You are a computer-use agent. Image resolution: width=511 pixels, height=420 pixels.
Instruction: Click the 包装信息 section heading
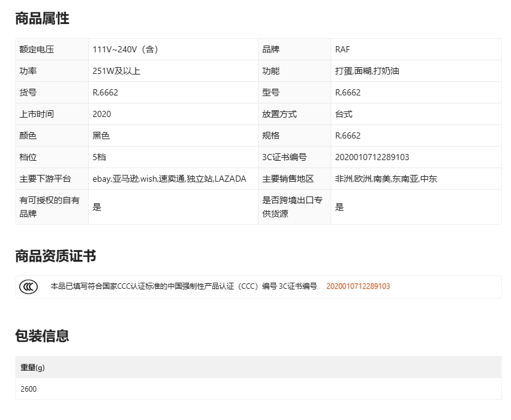[42, 336]
